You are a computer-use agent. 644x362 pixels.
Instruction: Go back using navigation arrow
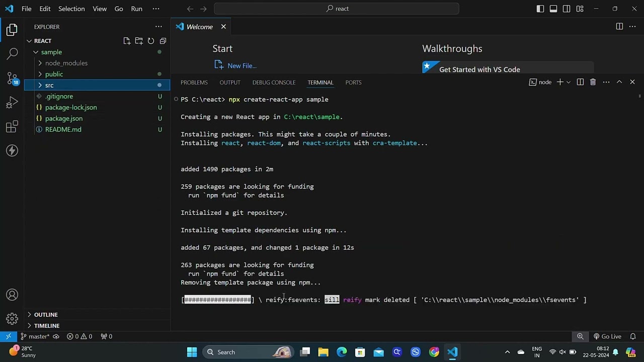click(190, 9)
